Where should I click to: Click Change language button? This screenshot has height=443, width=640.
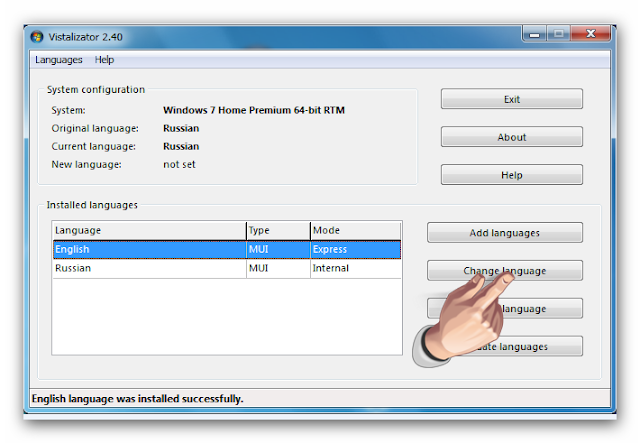(x=504, y=271)
